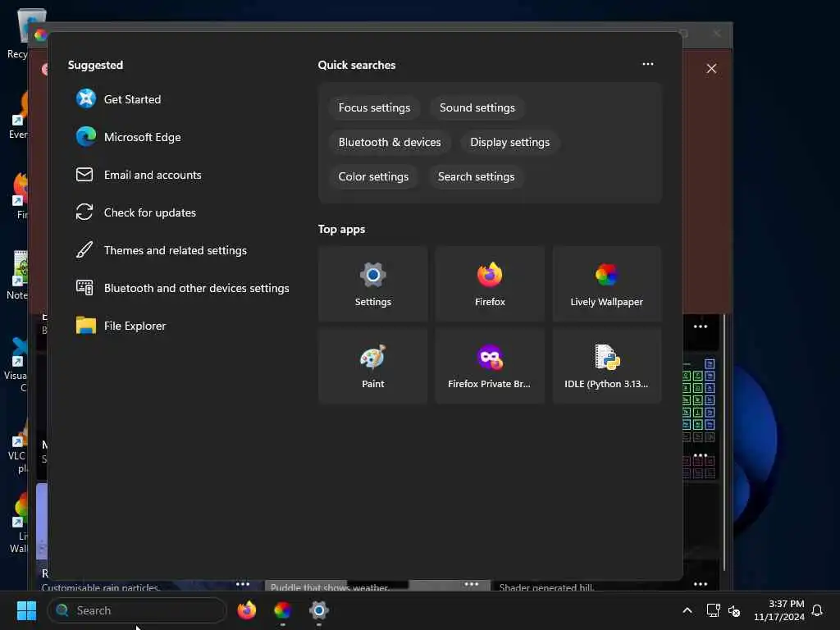Open Firefox from the taskbar
This screenshot has width=840, height=630.
[246, 610]
